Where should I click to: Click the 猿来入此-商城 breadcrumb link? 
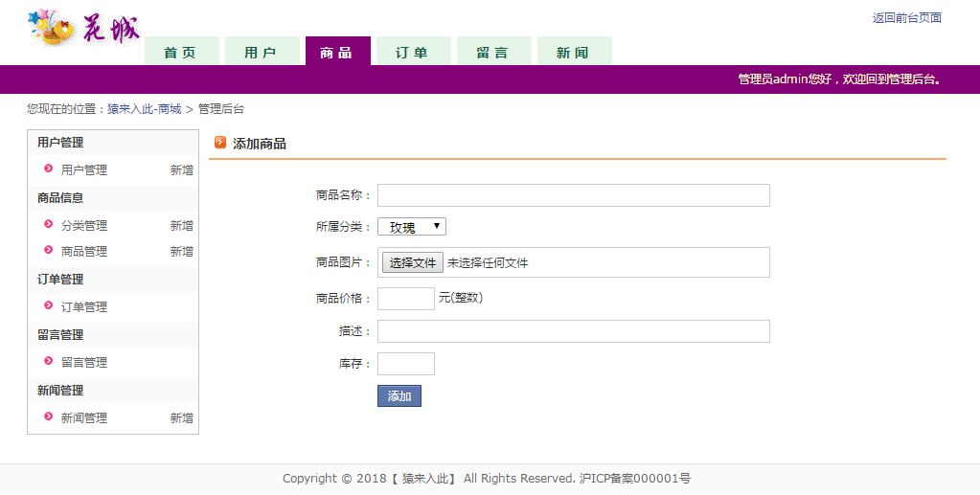145,109
